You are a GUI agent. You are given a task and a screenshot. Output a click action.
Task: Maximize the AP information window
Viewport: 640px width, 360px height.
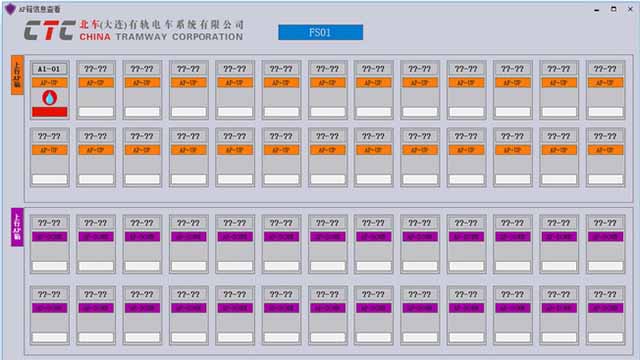(x=613, y=9)
